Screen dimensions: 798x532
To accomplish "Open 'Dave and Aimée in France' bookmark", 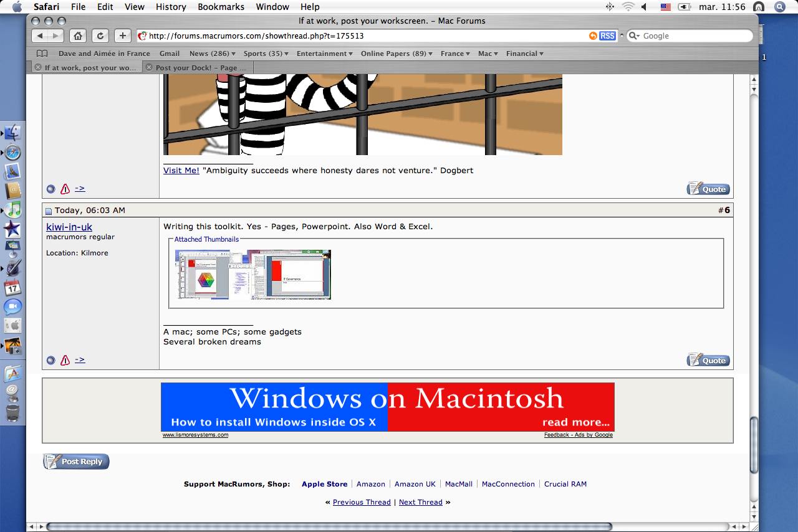I will tap(104, 54).
